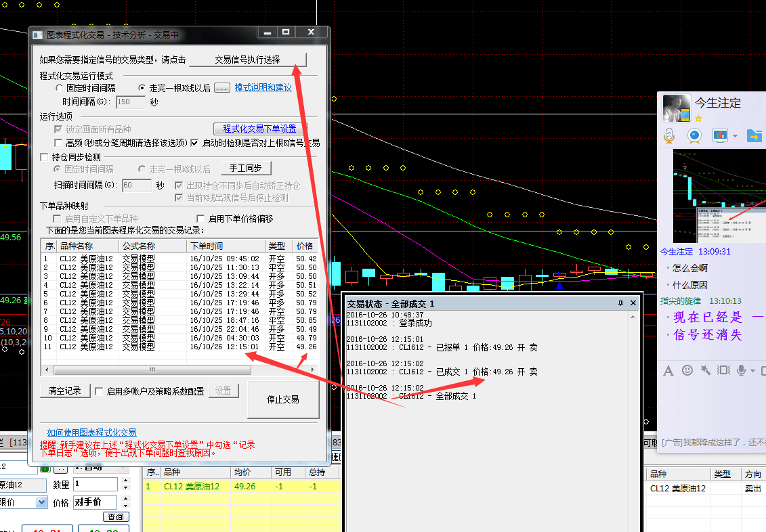Viewport: 766px width, 532px height.
Task: Click the 数量 quantity input field
Action: point(95,484)
